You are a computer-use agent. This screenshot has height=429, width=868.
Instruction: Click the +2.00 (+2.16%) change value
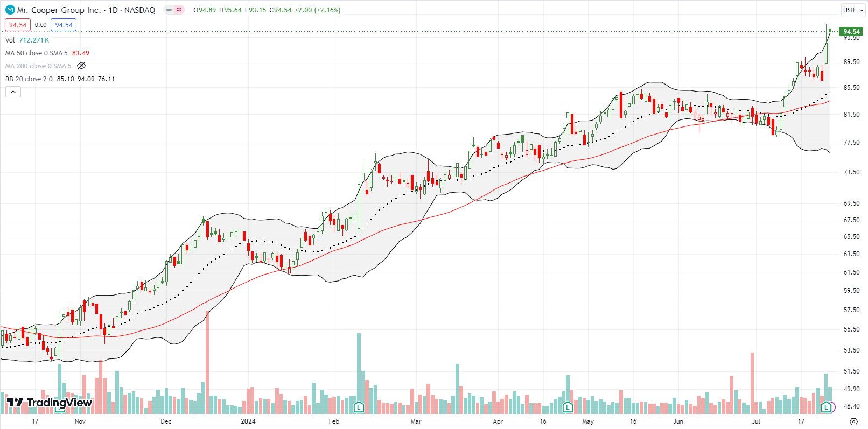click(x=317, y=10)
